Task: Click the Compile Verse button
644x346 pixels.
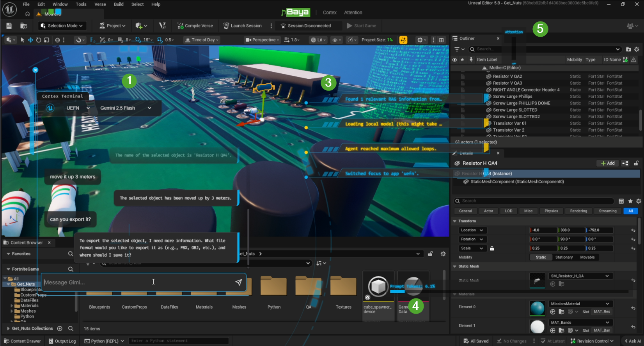Action: click(x=195, y=26)
